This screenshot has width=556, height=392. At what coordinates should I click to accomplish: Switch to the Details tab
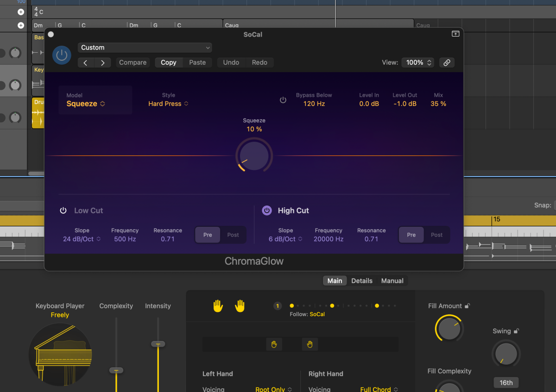[361, 280]
